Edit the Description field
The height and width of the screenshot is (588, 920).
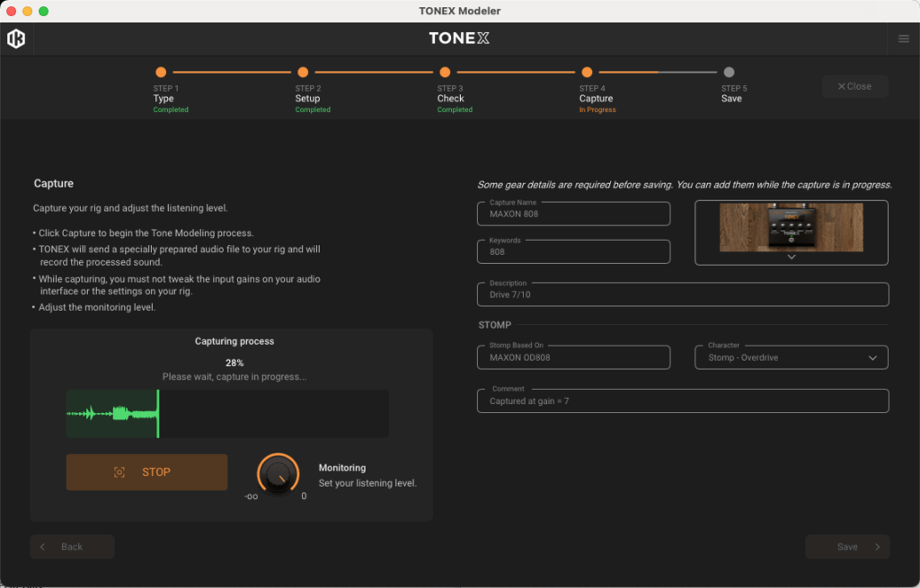coord(683,294)
